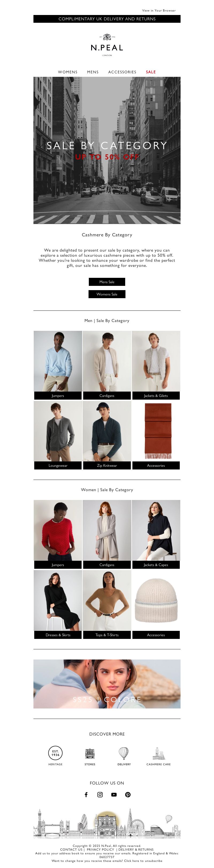The width and height of the screenshot is (214, 868).
Task: Open the red Sale menu item
Action: [151, 72]
